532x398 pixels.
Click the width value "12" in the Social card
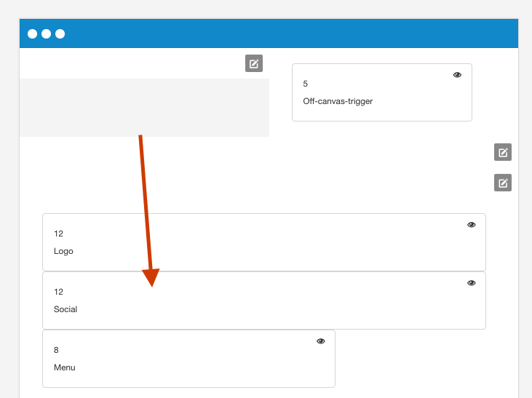(58, 292)
